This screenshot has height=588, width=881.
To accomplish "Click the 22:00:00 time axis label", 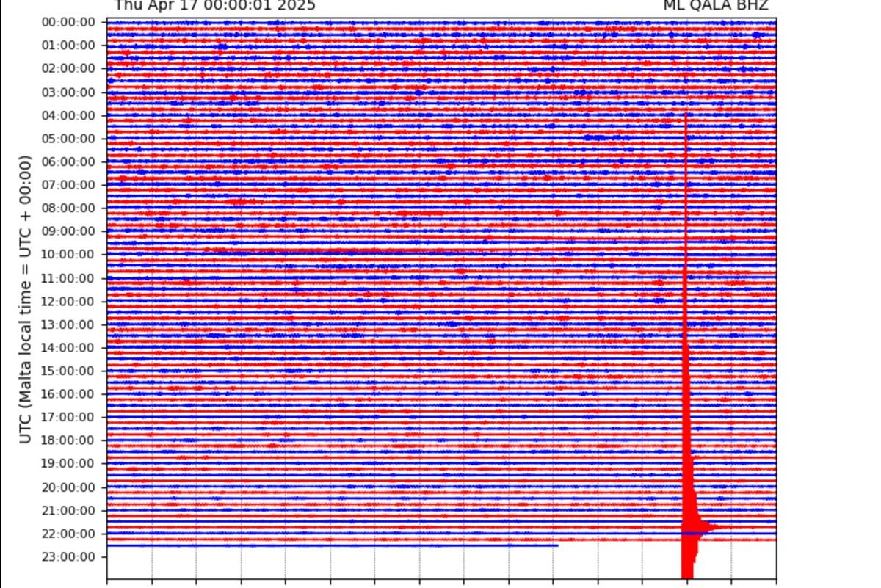I will tap(68, 534).
